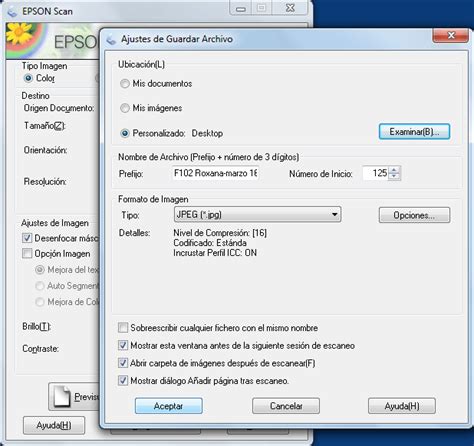Click the Número de Inicio value field

coord(376,173)
